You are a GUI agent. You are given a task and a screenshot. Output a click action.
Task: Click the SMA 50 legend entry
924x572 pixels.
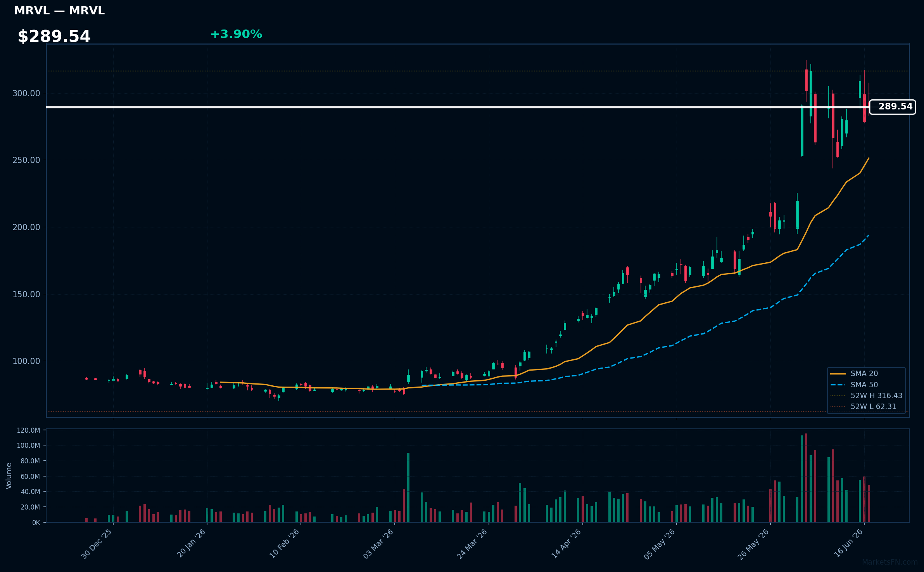854,385
